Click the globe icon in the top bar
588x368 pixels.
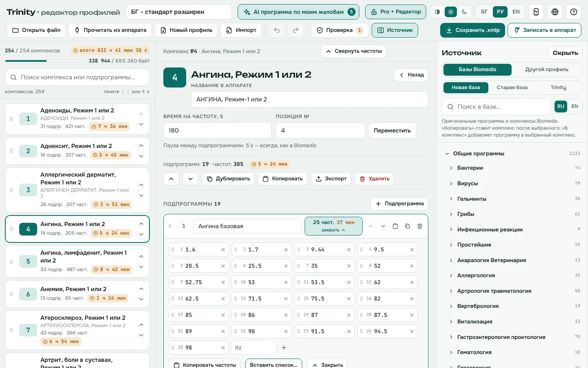pyautogui.click(x=555, y=12)
